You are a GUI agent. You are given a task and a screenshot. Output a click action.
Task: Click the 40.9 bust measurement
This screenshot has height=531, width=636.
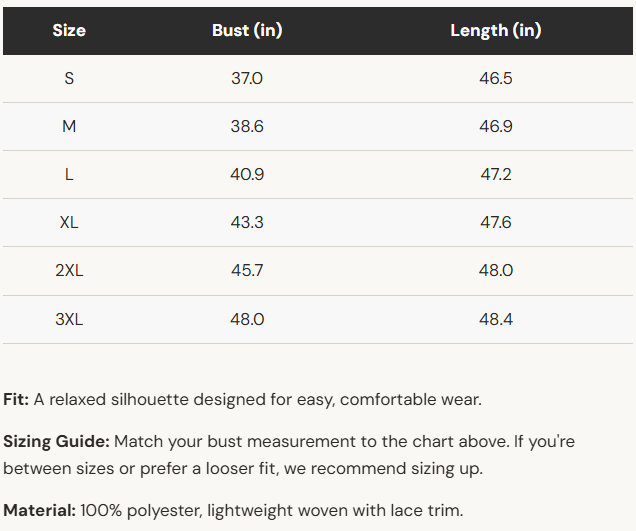click(247, 174)
